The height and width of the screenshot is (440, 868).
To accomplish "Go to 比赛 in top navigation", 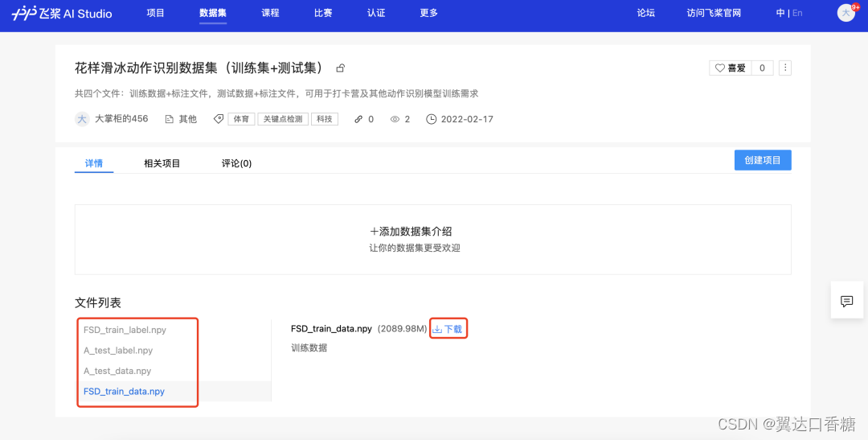I will coord(323,13).
